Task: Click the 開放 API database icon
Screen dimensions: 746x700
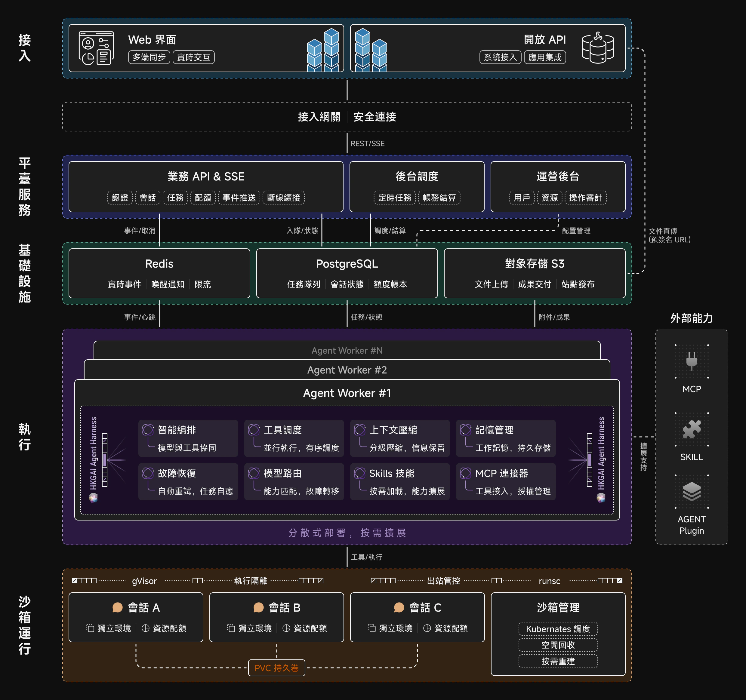Action: point(598,48)
